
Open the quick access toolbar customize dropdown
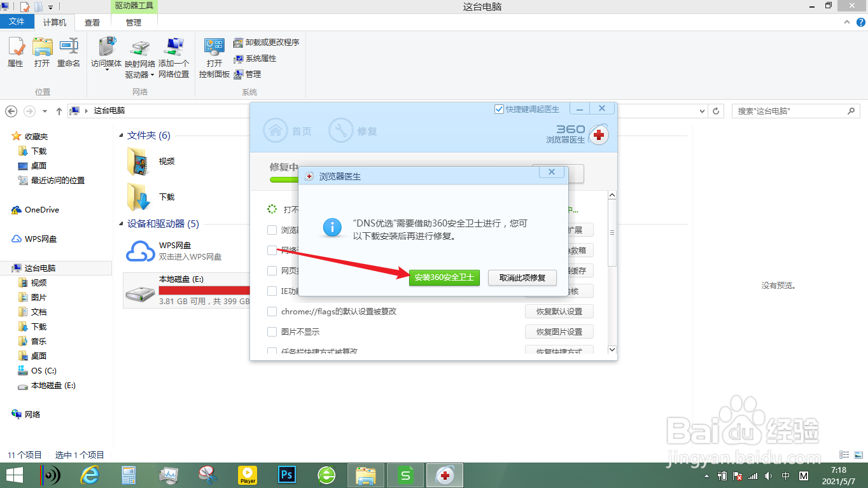pyautogui.click(x=51, y=7)
